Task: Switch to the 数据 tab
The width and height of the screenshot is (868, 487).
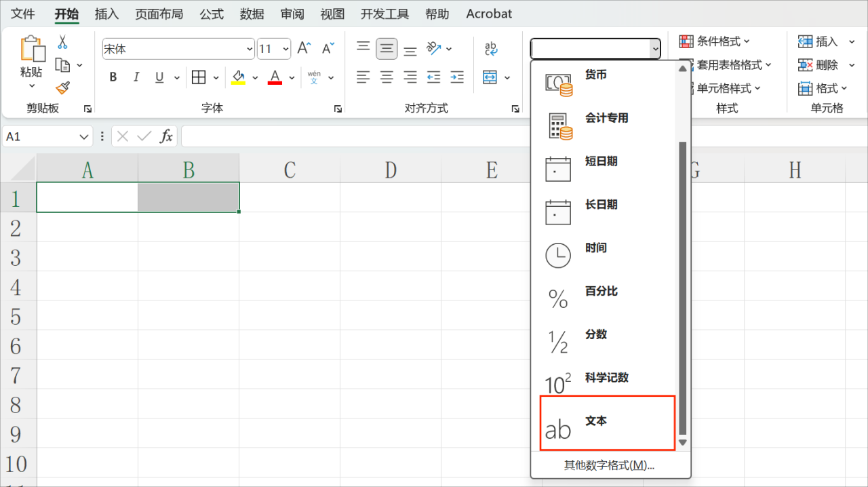Action: [x=252, y=14]
